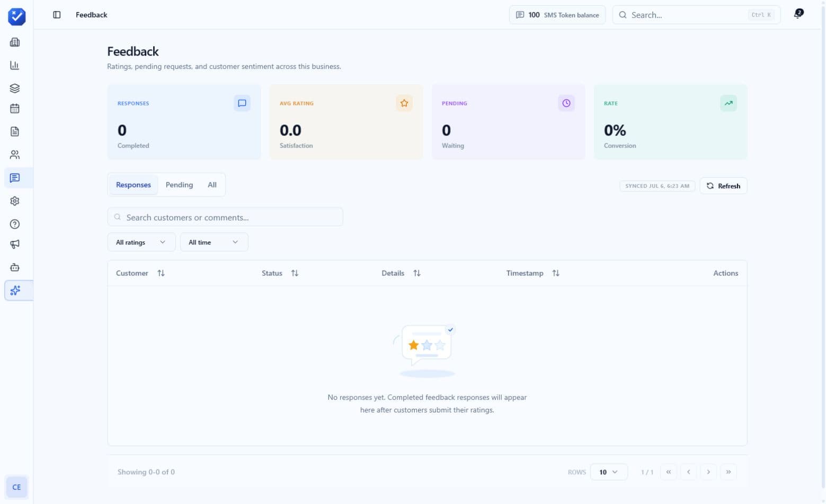Open the settings gear sidebar icon

[15, 201]
